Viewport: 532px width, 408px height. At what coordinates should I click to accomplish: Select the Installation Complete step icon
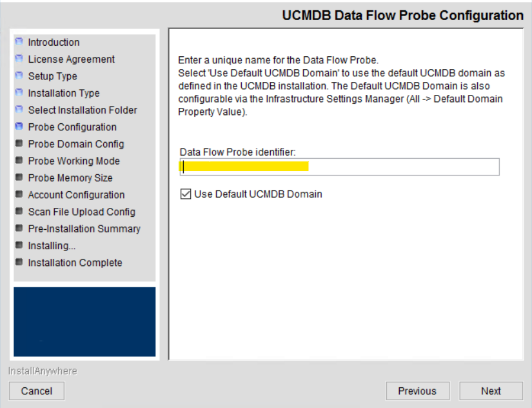[x=20, y=262]
